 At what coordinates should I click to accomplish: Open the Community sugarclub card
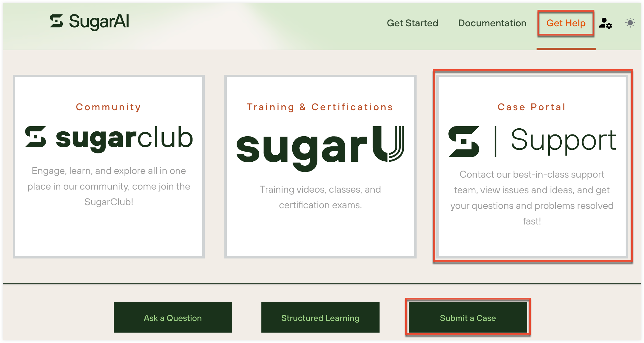[109, 167]
